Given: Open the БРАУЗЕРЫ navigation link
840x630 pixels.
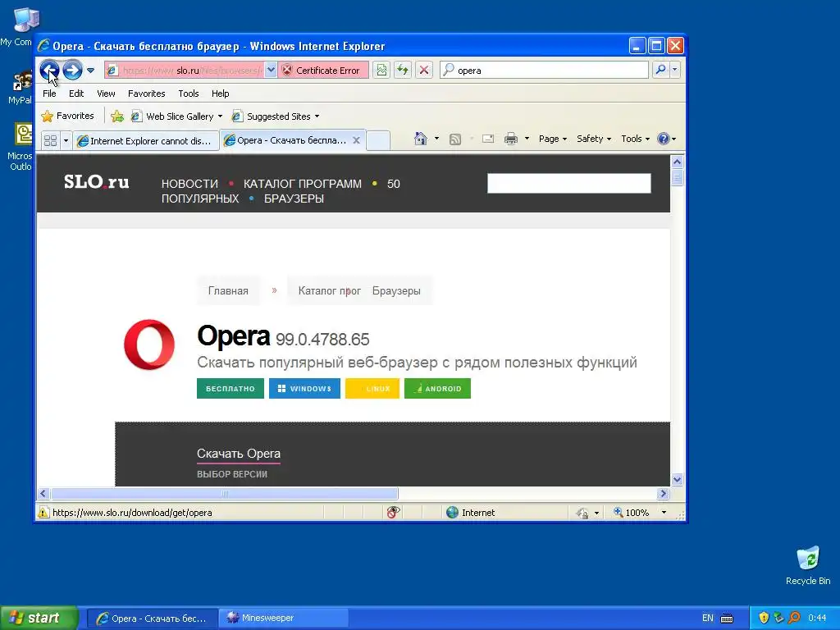Looking at the screenshot, I should tap(294, 199).
